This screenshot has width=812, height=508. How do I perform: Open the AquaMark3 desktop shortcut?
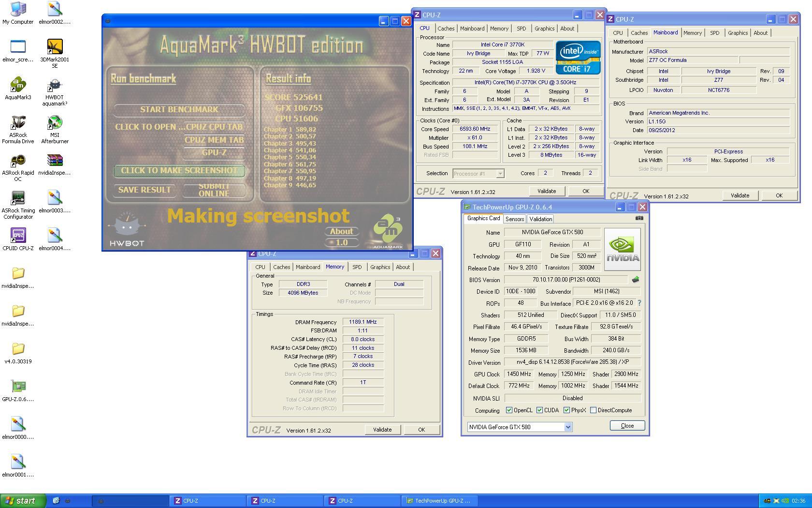click(18, 89)
